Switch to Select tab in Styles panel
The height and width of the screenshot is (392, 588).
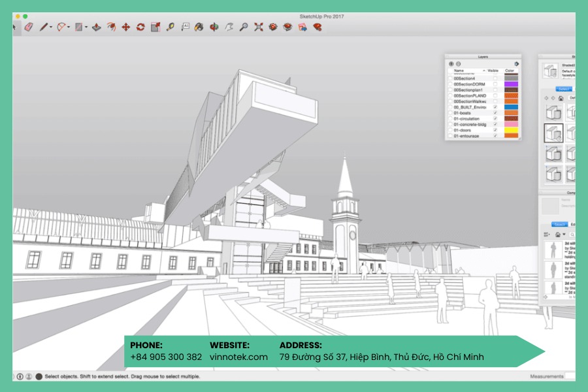point(564,89)
